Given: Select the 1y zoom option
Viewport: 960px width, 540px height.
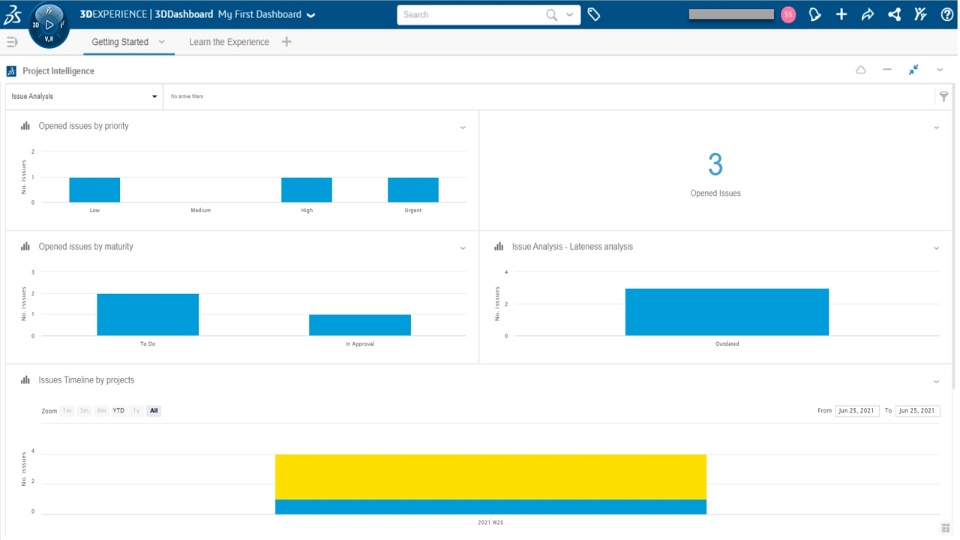Looking at the screenshot, I should tap(136, 411).
